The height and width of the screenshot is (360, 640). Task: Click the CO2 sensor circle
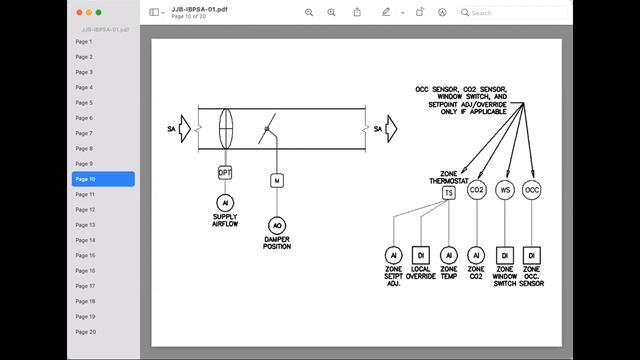[x=476, y=190]
